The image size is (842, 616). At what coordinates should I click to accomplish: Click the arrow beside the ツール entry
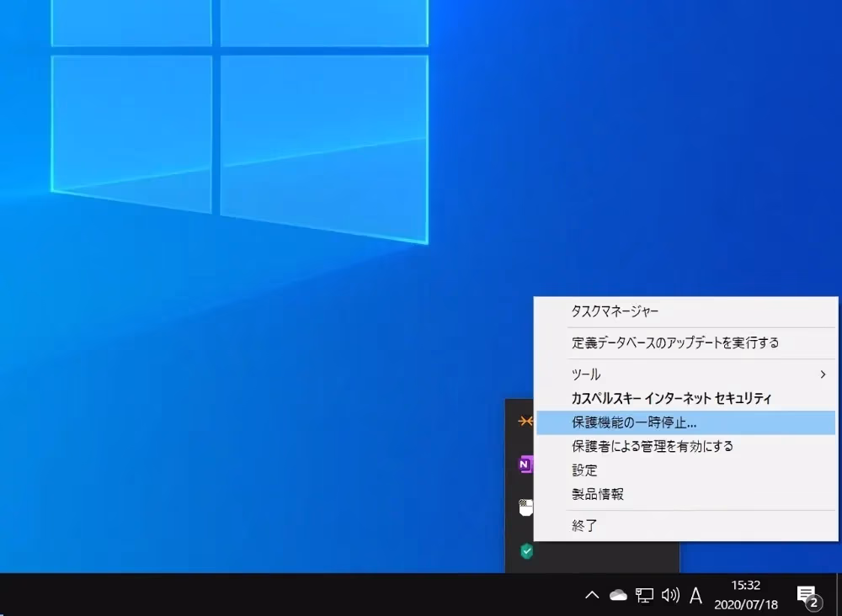click(823, 374)
